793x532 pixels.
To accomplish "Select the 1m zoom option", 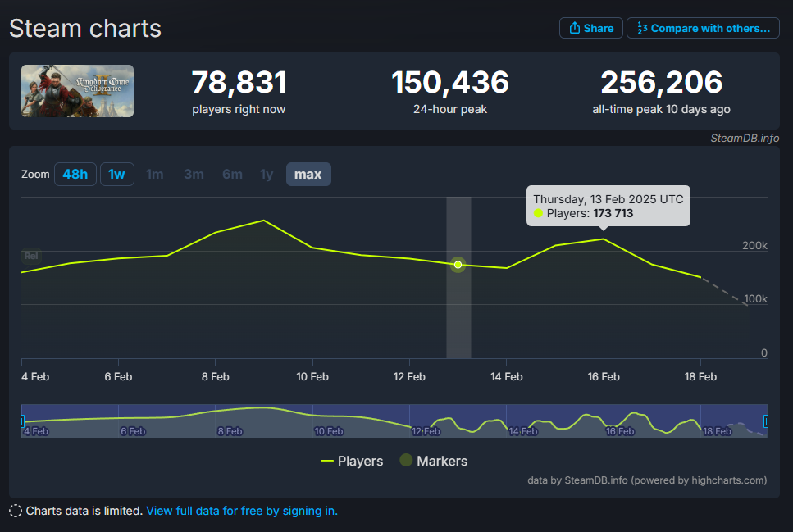I will [155, 174].
